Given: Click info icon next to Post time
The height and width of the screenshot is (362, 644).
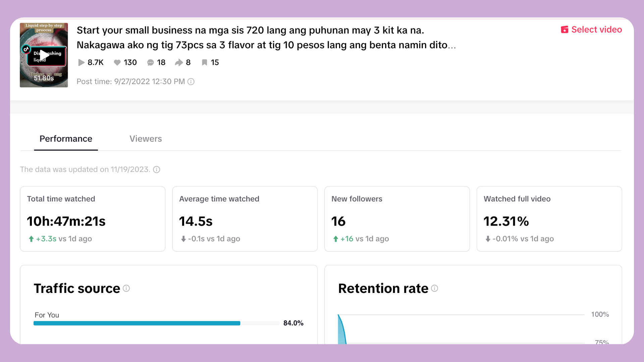Looking at the screenshot, I should click(191, 82).
